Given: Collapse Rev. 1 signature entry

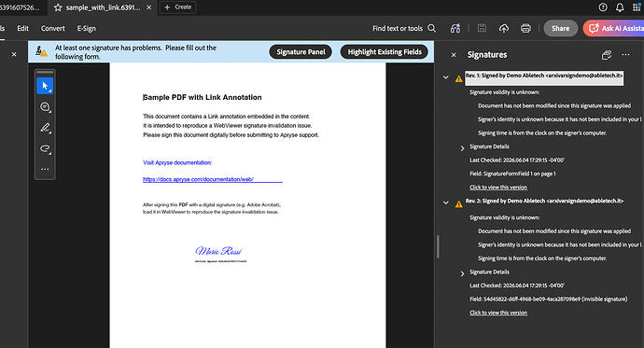Looking at the screenshot, I should (446, 77).
